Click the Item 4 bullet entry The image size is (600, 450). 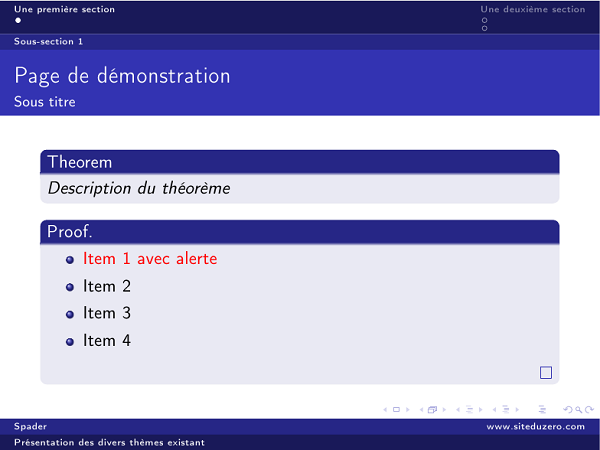107,341
